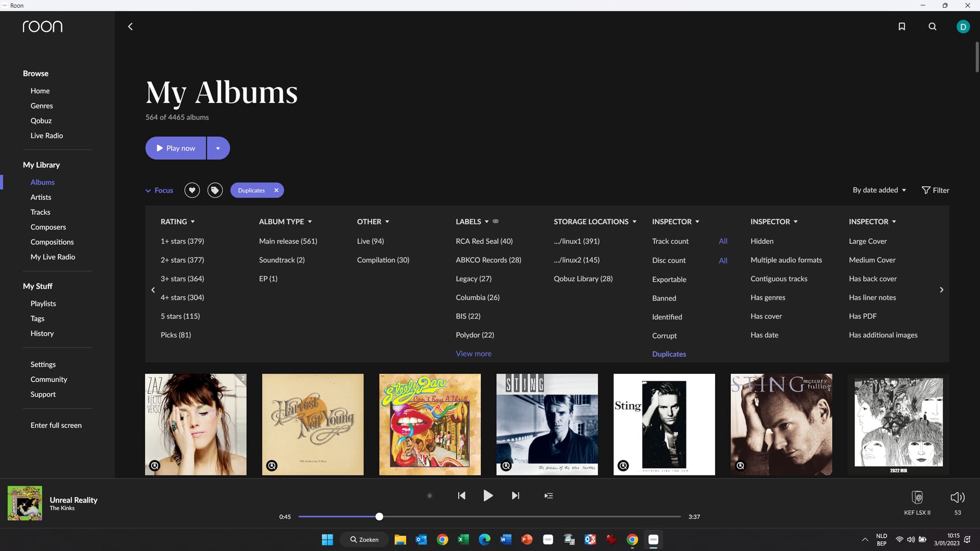Open KEF LSX II zone selector
Image resolution: width=980 pixels, height=551 pixels.
[x=917, y=497]
